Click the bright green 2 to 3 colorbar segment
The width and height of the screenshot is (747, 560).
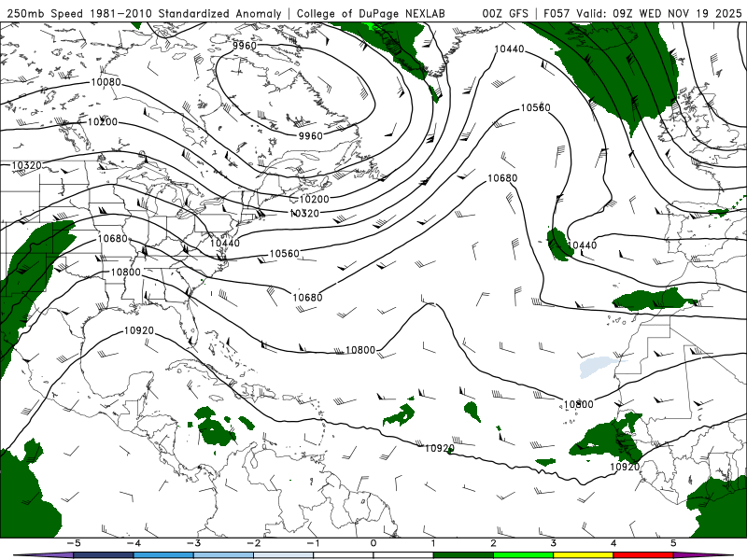pos(523,555)
